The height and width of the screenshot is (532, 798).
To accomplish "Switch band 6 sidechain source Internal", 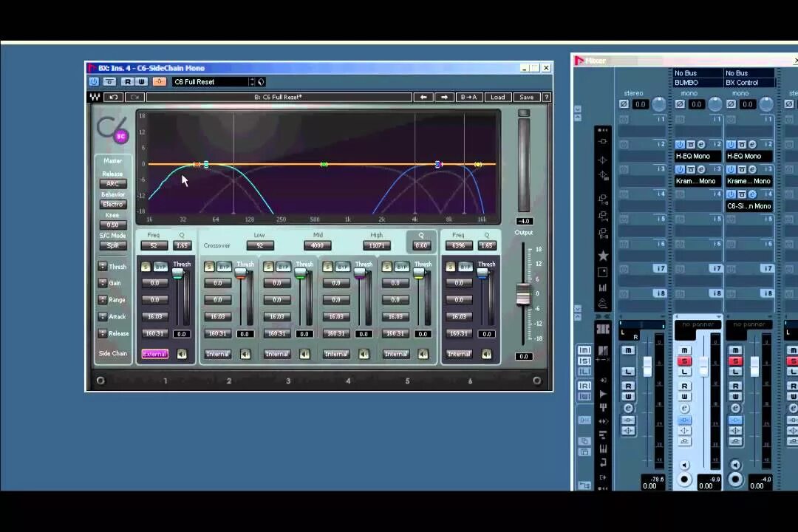I will [459, 354].
